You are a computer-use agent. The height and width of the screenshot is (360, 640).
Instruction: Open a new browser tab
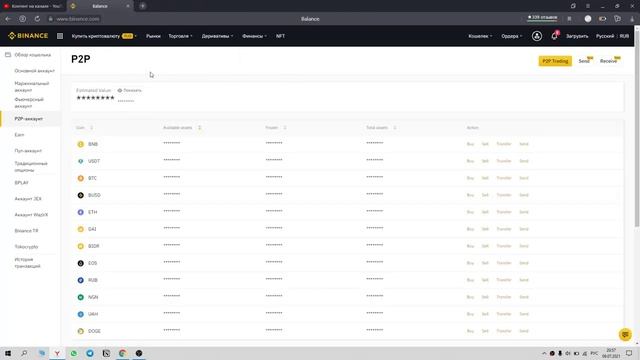pyautogui.click(x=142, y=6)
